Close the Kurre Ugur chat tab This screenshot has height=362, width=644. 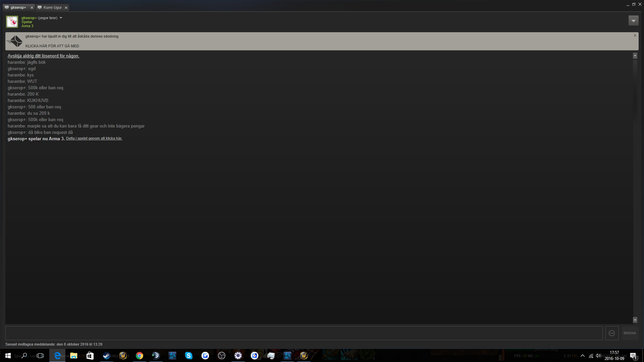point(66,7)
